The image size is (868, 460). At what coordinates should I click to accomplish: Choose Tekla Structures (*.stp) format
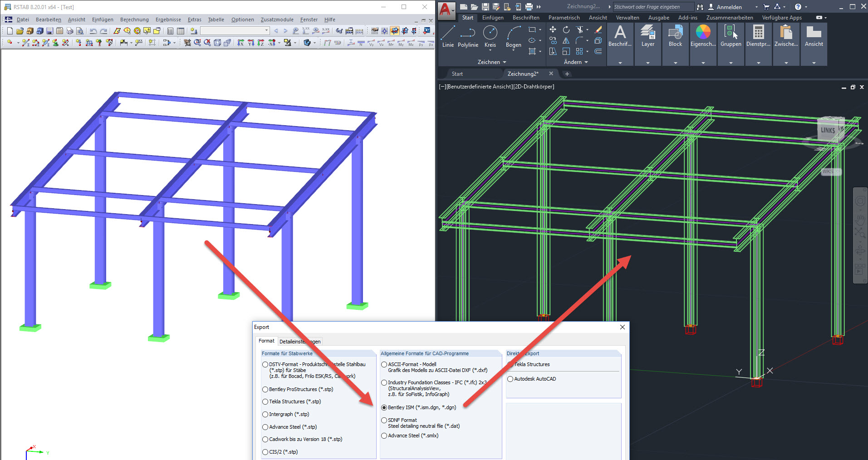tap(265, 401)
